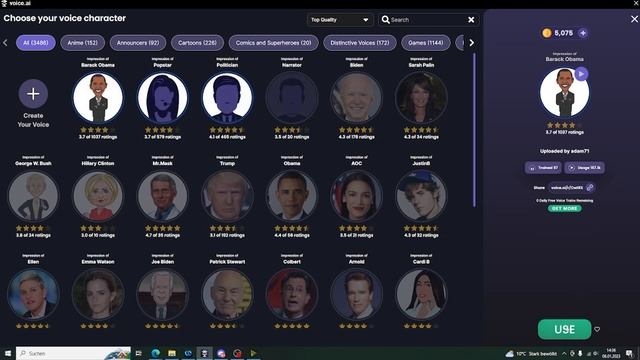This screenshot has height=360, width=640.
Task: Choose the Cardi B voice avatar
Action: pyautogui.click(x=421, y=294)
